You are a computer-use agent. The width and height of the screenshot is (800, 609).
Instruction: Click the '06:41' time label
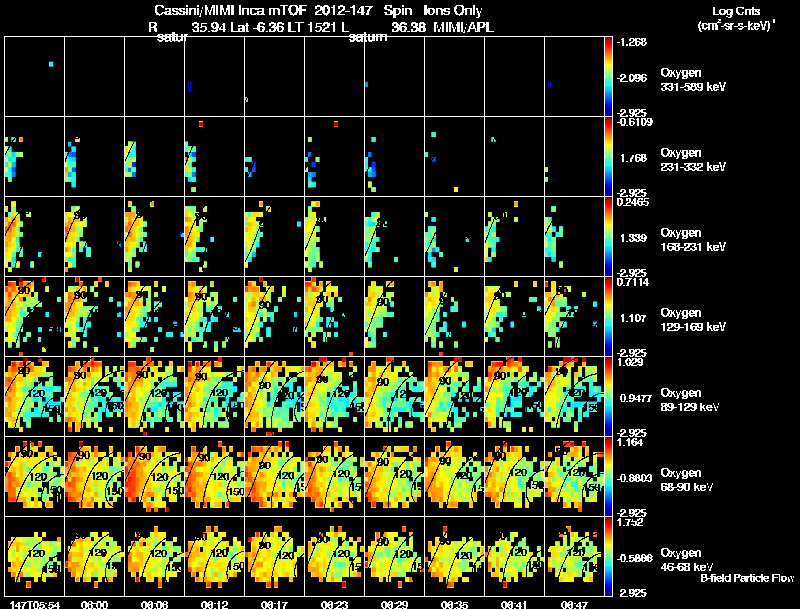[514, 605]
